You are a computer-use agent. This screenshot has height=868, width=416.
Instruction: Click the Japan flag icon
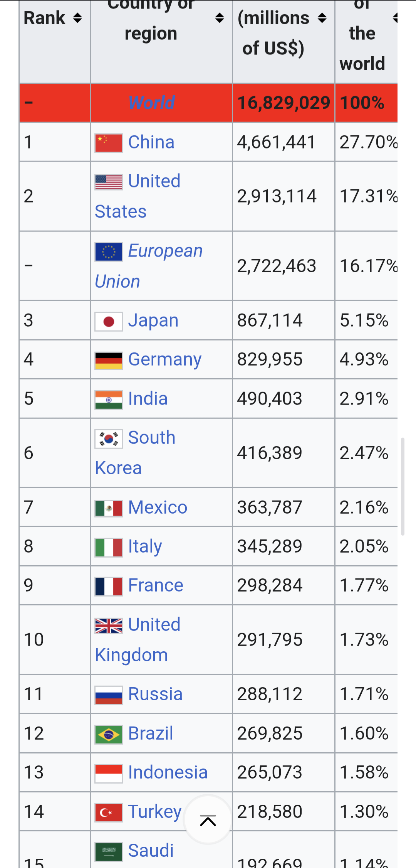[x=109, y=322]
